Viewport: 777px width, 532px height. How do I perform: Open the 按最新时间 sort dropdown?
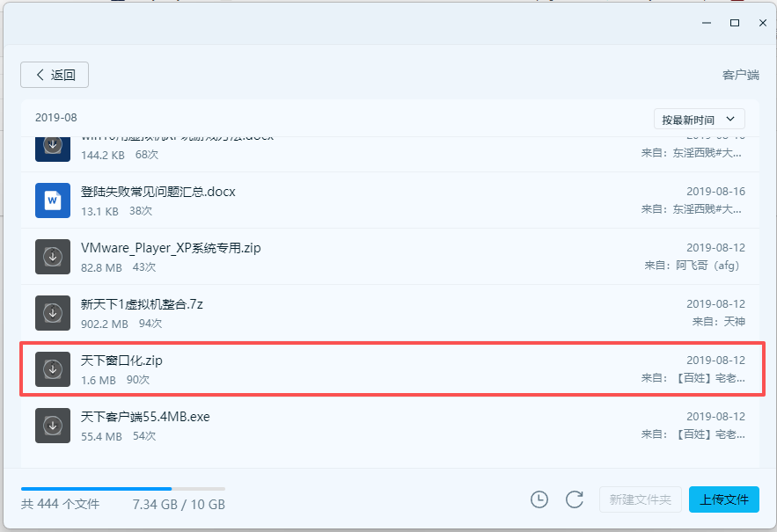[x=699, y=119]
